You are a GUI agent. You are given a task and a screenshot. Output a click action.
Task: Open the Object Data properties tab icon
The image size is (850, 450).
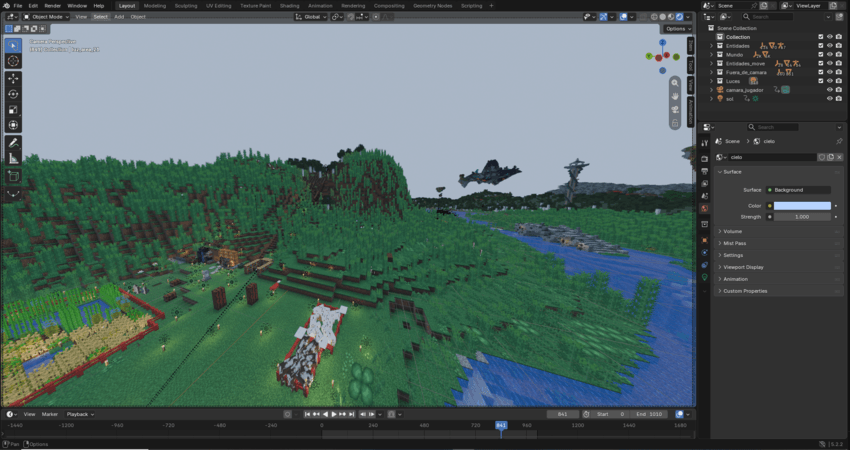pyautogui.click(x=704, y=277)
